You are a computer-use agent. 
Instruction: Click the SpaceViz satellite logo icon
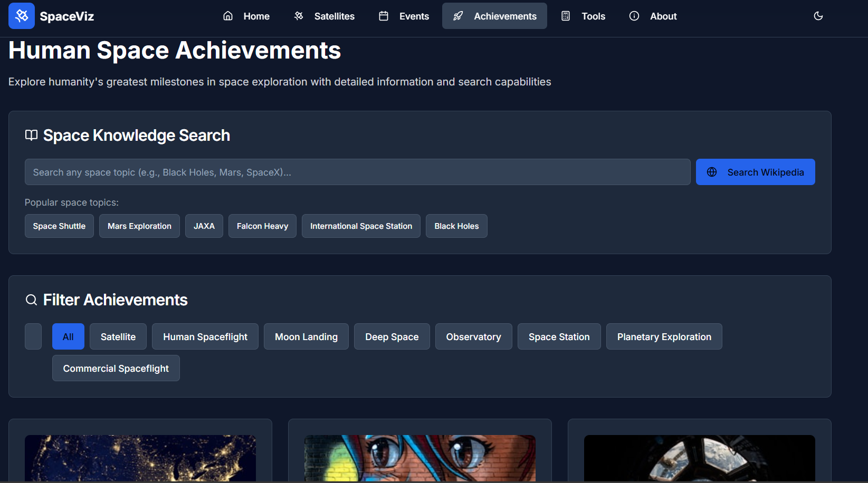click(x=22, y=16)
